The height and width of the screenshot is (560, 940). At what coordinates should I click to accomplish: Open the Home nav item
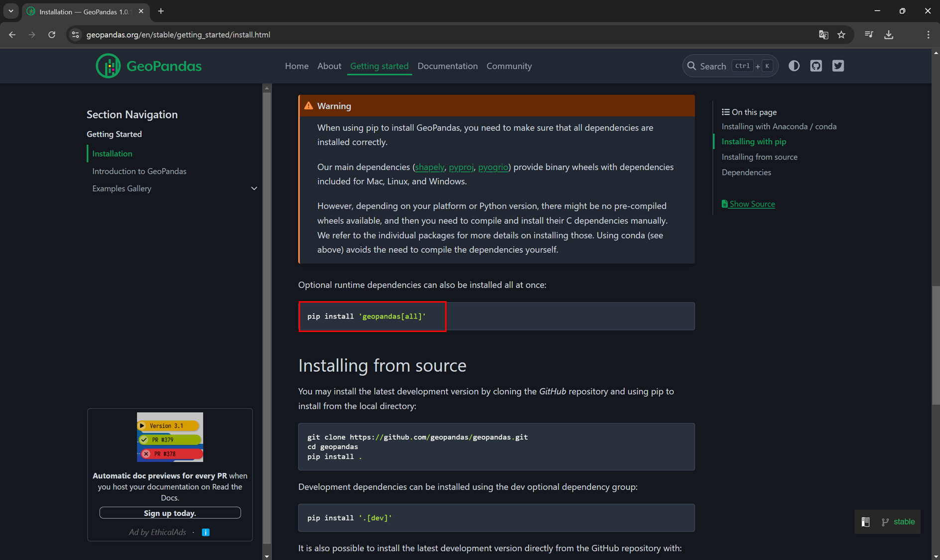pos(297,66)
